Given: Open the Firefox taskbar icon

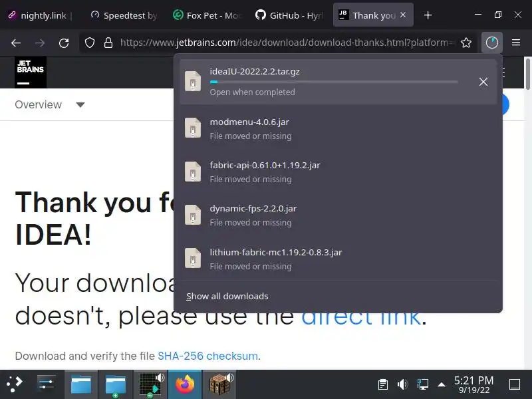Looking at the screenshot, I should (x=185, y=384).
